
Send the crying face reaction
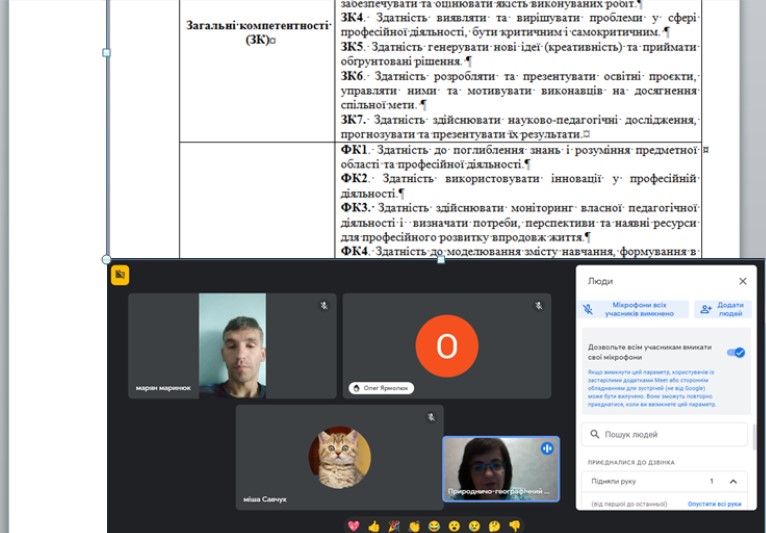(x=474, y=526)
